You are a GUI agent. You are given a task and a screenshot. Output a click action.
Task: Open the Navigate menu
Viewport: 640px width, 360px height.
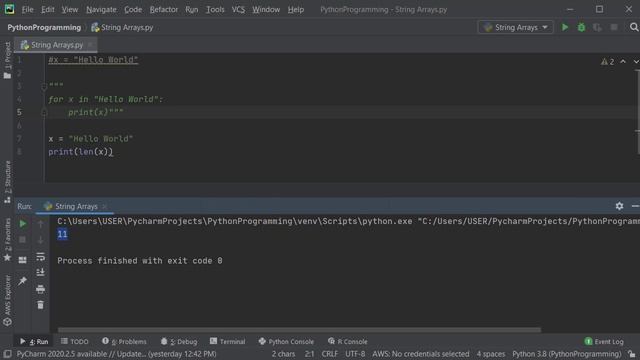tap(101, 9)
